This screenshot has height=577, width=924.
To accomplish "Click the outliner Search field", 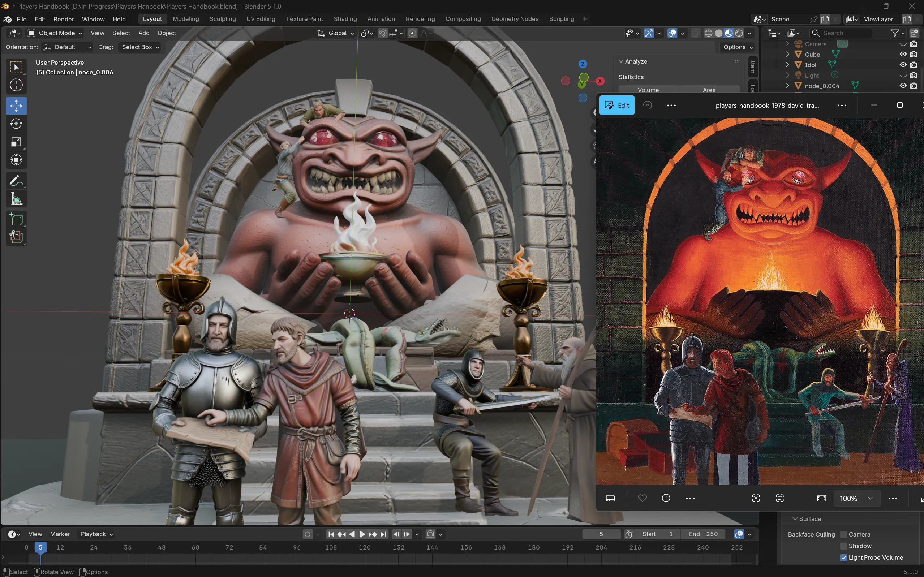I will point(841,33).
